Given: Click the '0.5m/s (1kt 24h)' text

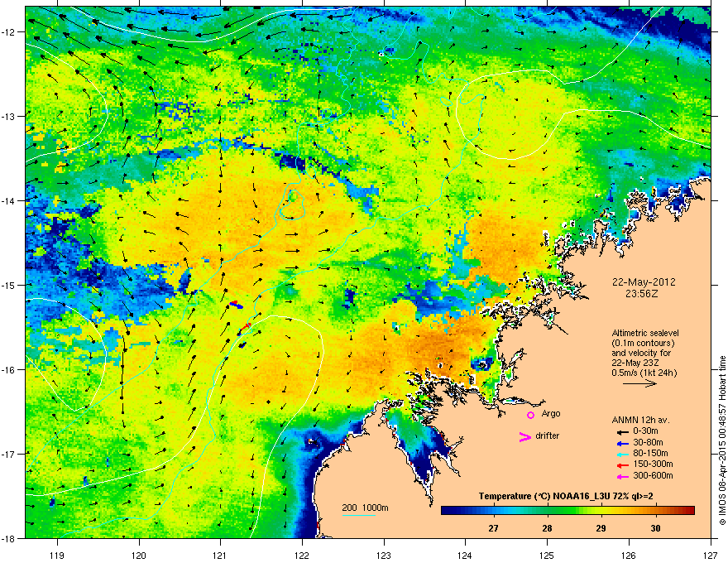Looking at the screenshot, I should click(644, 373).
